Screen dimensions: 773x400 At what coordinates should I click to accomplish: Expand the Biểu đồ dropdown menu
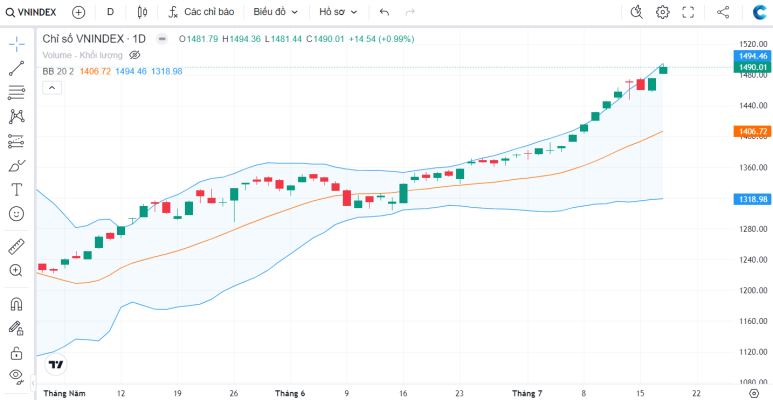click(x=276, y=12)
